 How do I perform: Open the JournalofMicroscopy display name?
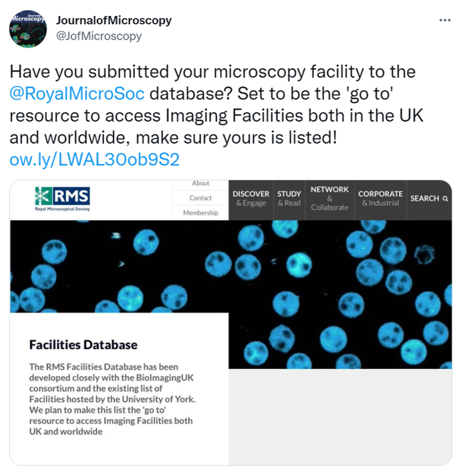113,20
